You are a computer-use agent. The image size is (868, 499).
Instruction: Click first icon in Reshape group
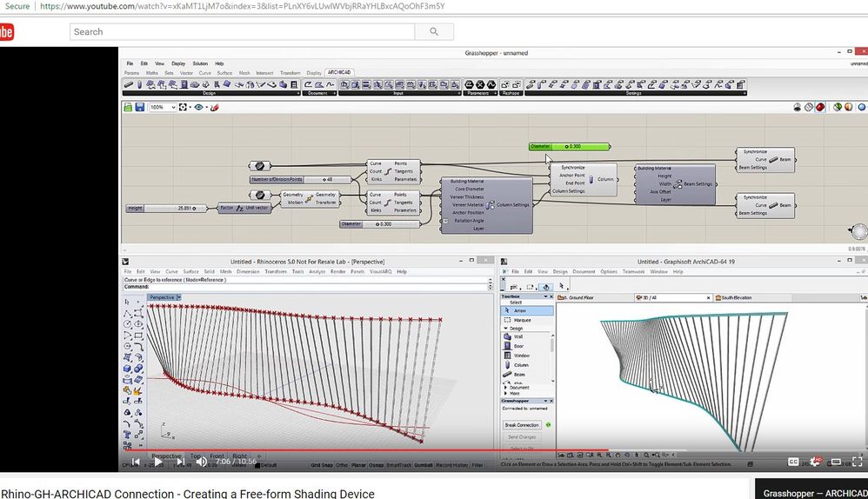point(504,84)
